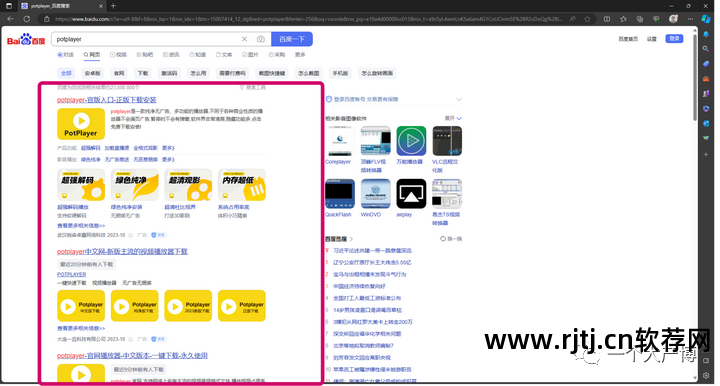The width and height of the screenshot is (720, 386).
Task: Open new tab with plus icon
Action: pos(113,6)
